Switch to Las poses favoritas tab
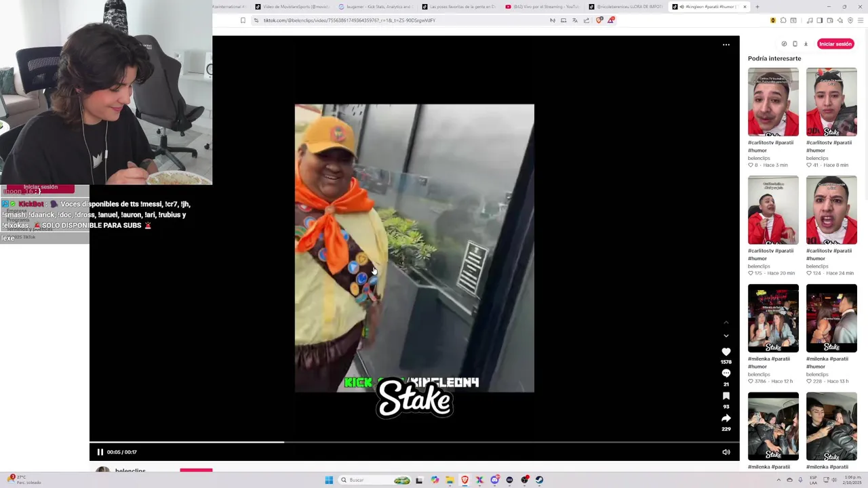This screenshot has width=868, height=488. [459, 7]
